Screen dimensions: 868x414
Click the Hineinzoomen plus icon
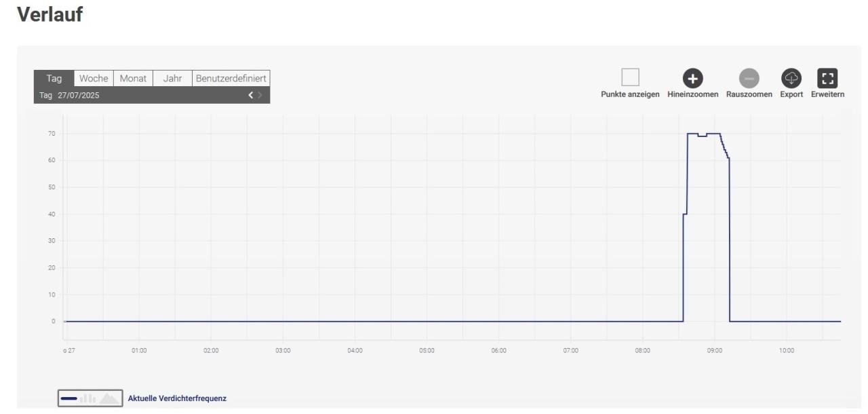pos(692,79)
